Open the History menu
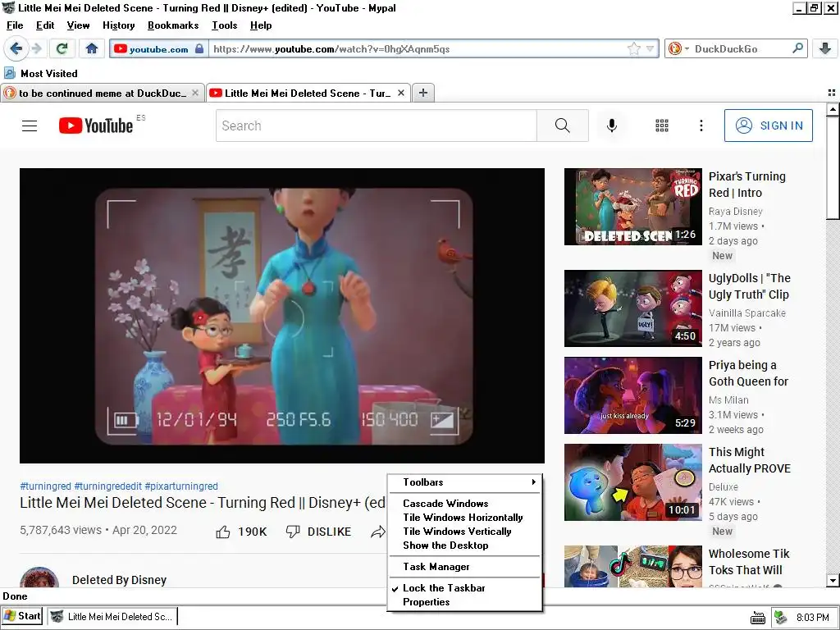The width and height of the screenshot is (840, 630). pos(118,25)
